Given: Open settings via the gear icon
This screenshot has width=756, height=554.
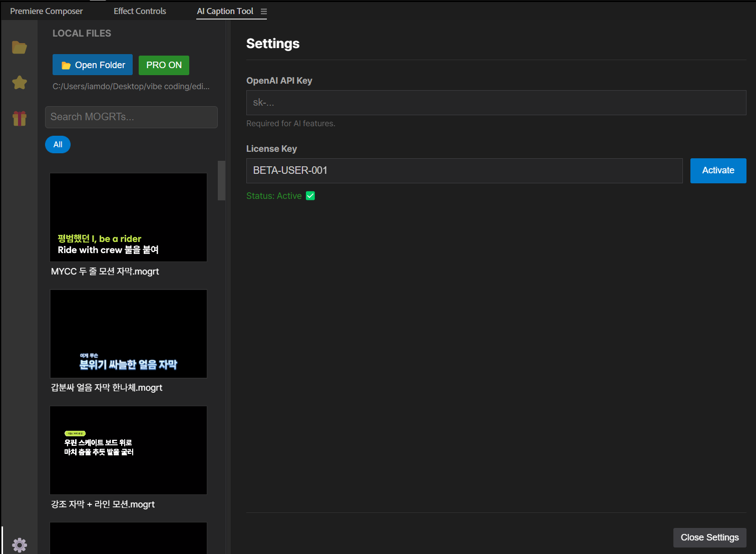Looking at the screenshot, I should click(20, 544).
